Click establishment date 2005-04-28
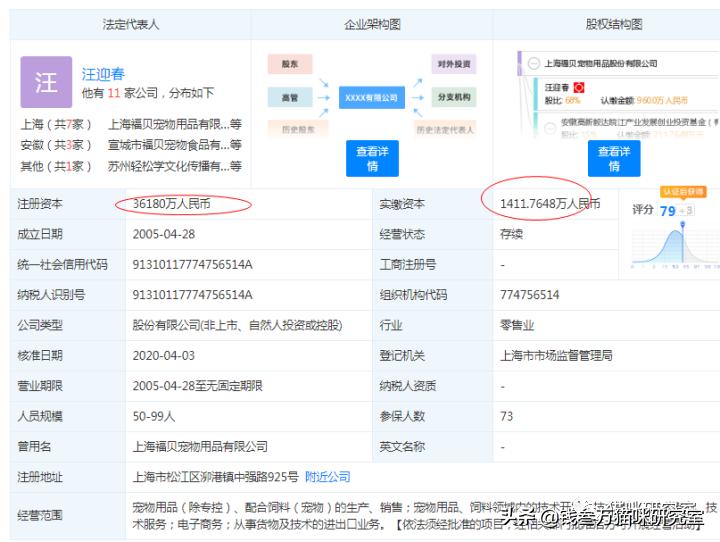This screenshot has height=542, width=720. 163,234
